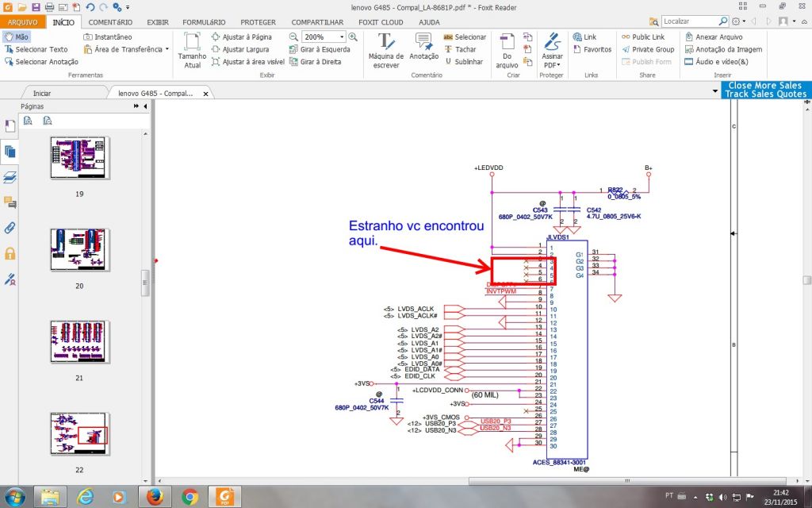Choose Ajustar Largura fit option

(x=240, y=49)
